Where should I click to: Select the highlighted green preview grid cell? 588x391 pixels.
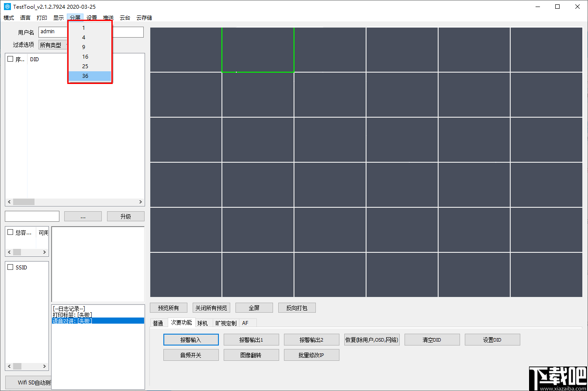[258, 49]
